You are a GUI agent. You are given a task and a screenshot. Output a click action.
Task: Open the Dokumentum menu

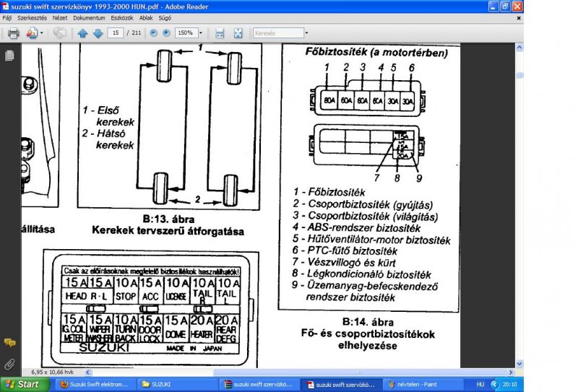click(x=89, y=17)
